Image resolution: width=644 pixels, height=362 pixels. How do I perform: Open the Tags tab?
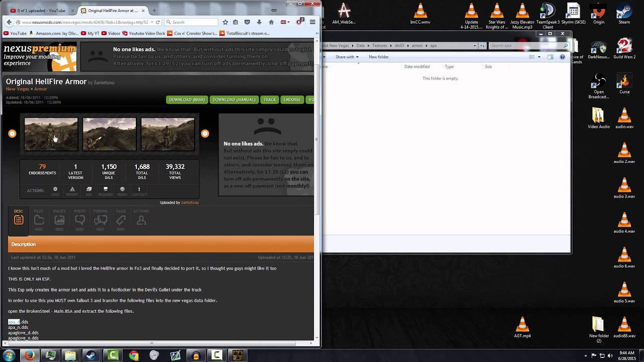click(x=121, y=220)
